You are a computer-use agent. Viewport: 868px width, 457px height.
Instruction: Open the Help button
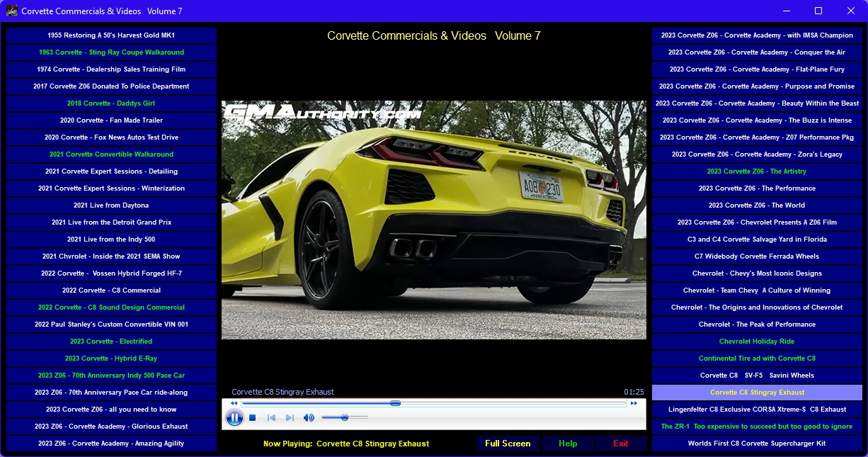pyautogui.click(x=568, y=444)
